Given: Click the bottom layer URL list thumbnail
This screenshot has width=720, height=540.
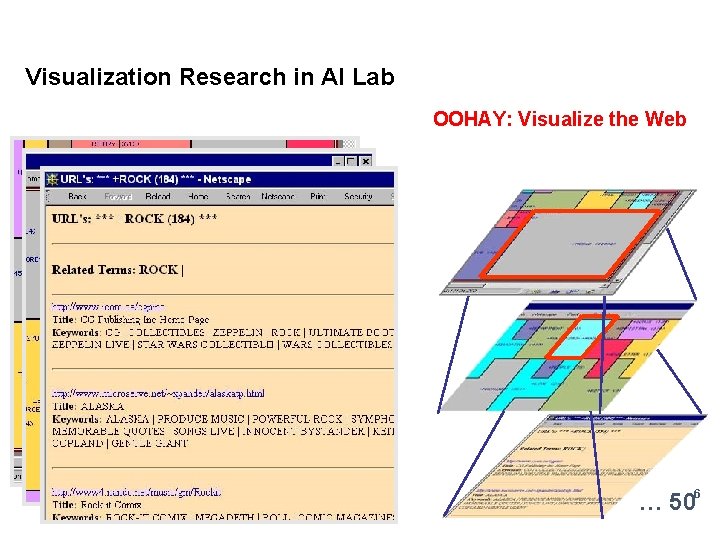Looking at the screenshot, I should (x=574, y=466).
